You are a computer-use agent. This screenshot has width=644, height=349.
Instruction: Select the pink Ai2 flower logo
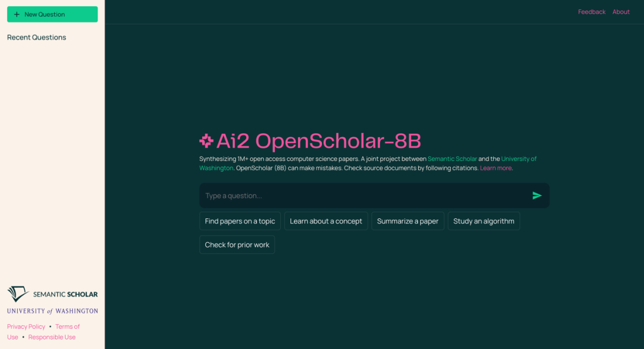(206, 141)
